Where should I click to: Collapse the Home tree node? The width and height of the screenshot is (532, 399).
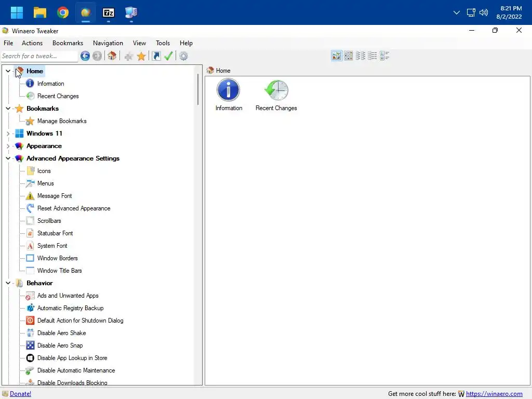tap(8, 71)
